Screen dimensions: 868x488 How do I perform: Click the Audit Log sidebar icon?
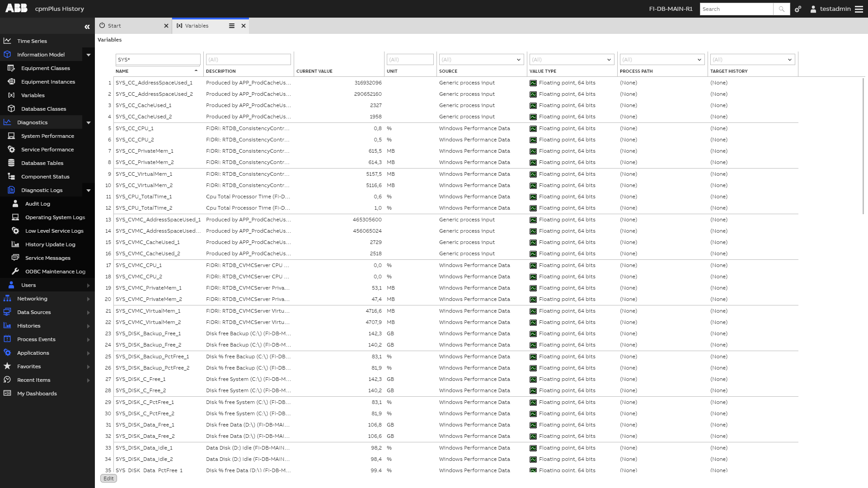[15, 204]
